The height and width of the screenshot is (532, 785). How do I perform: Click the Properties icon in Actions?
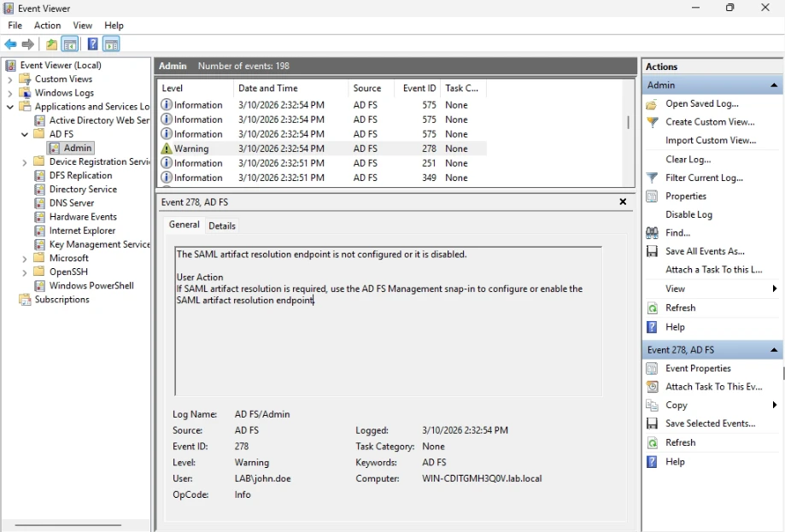(x=652, y=196)
